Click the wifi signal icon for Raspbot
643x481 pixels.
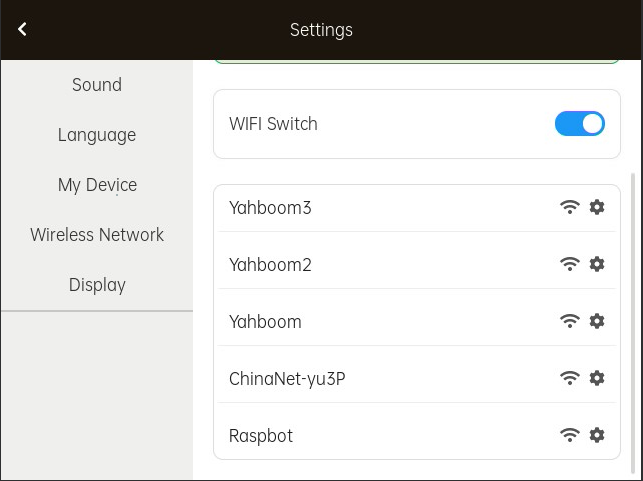[570, 435]
